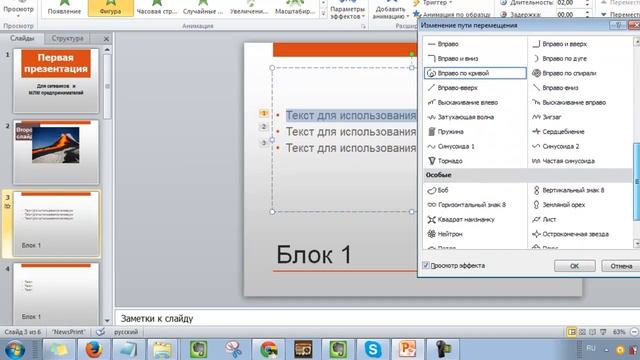Expand the animation gallery more arrow
The width and height of the screenshot is (640, 360).
[323, 14]
